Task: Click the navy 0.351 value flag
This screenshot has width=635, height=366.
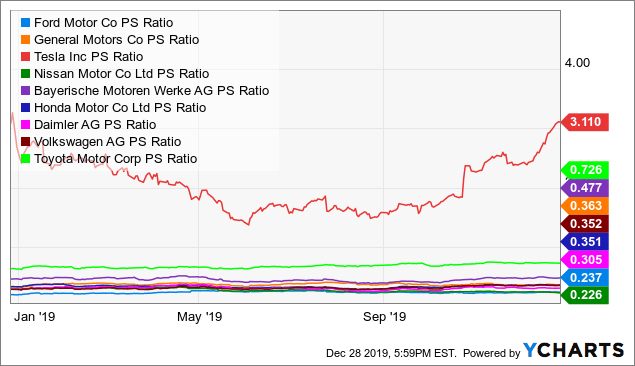Action: tap(585, 242)
